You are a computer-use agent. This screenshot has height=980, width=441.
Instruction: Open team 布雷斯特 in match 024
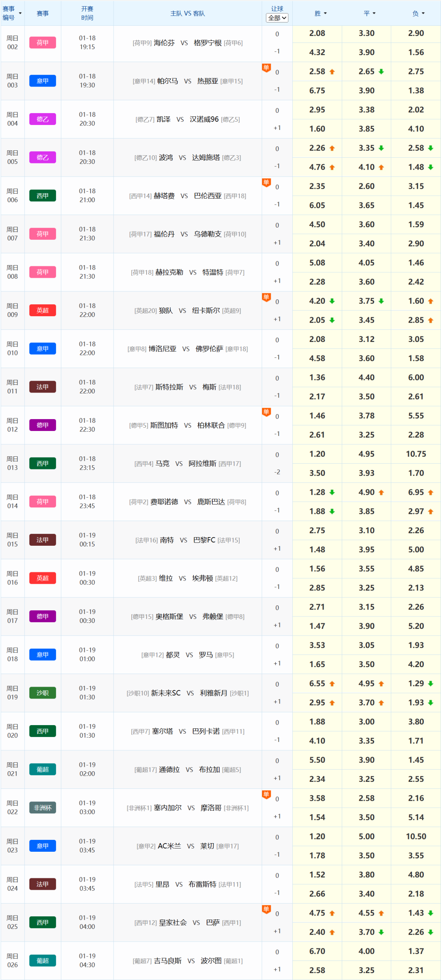[203, 884]
